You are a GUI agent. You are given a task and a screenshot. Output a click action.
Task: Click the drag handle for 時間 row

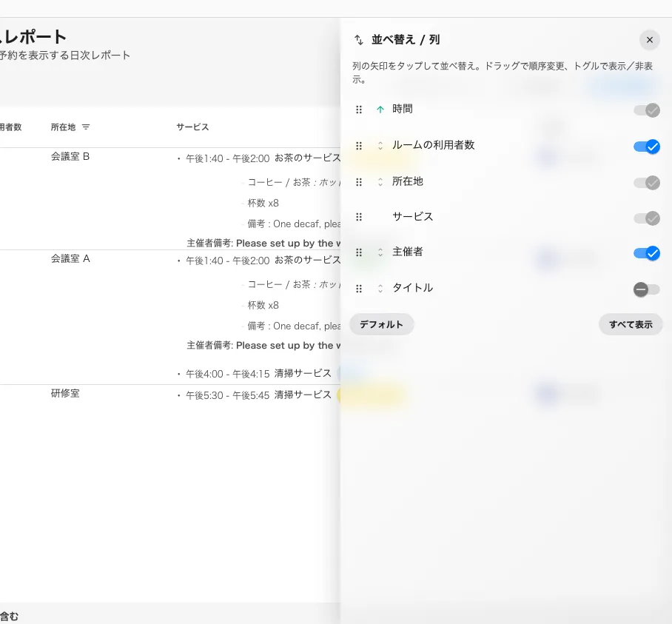pyautogui.click(x=359, y=110)
